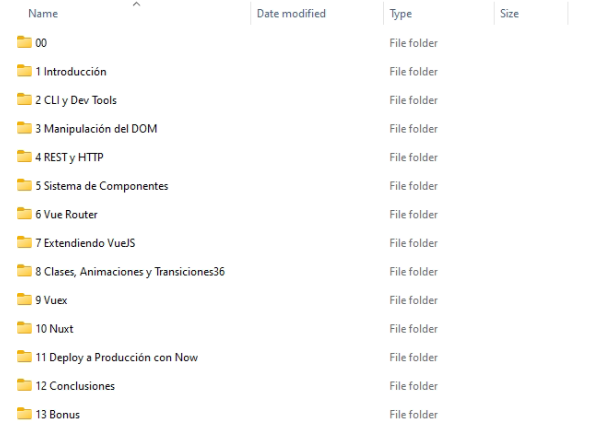Select the 13 Bonus folder icon
Image resolution: width=607 pixels, height=433 pixels.
tap(24, 414)
